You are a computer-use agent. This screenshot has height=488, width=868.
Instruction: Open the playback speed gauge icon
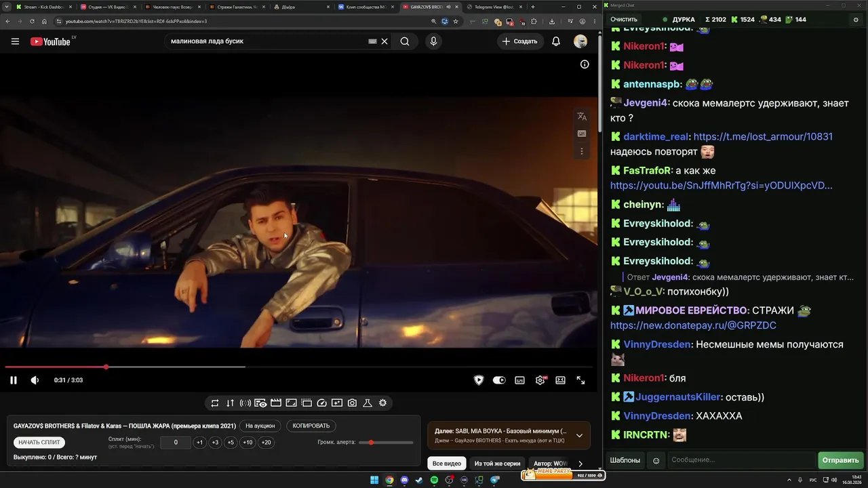322,403
